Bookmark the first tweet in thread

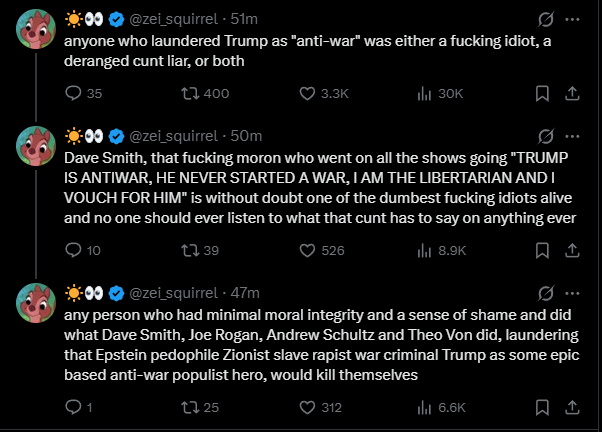pyautogui.click(x=542, y=93)
